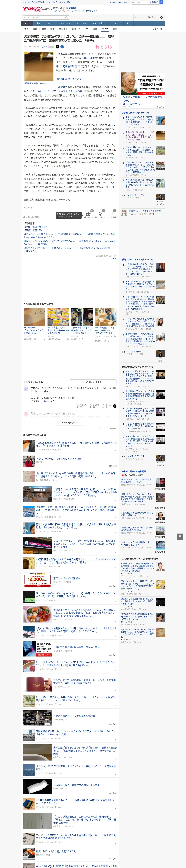The height and width of the screenshot is (868, 186).
Task: Click the 五月アメボシ author name
Action: coord(29,208)
